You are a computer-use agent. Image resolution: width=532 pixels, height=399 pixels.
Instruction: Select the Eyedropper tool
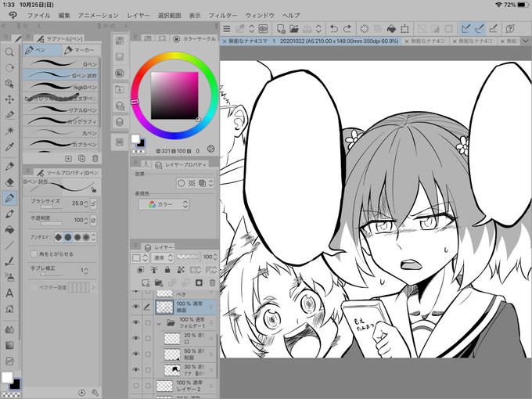click(9, 146)
